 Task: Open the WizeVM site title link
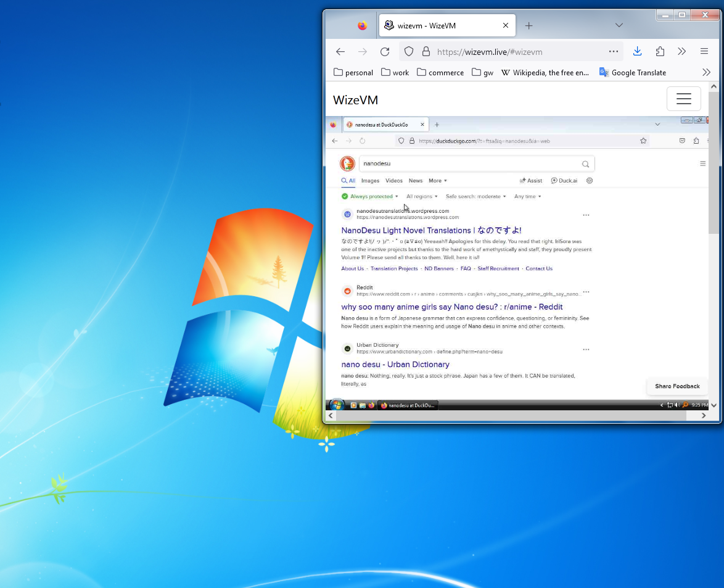[x=356, y=100]
